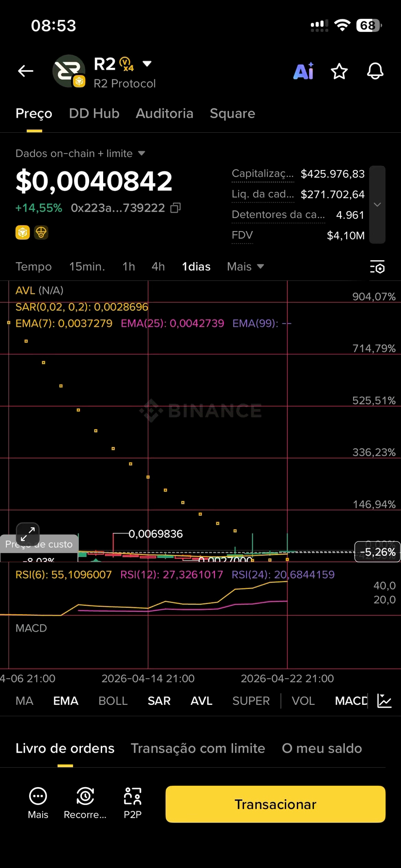Tap the SAR(0,02, 0,2) indicator readout
The width and height of the screenshot is (401, 868).
point(82,307)
